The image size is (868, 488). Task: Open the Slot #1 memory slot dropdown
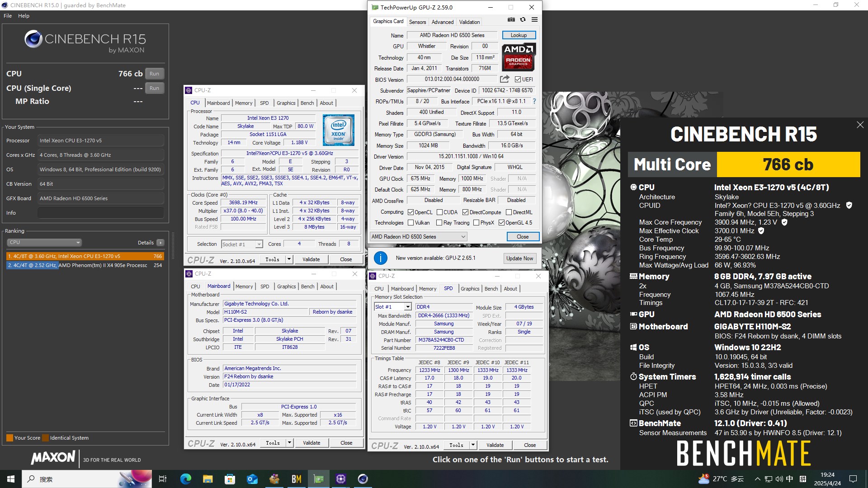(x=393, y=307)
